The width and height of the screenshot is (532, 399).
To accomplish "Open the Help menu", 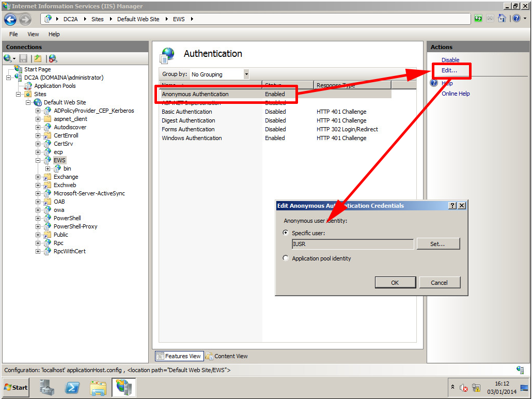I will coord(54,34).
